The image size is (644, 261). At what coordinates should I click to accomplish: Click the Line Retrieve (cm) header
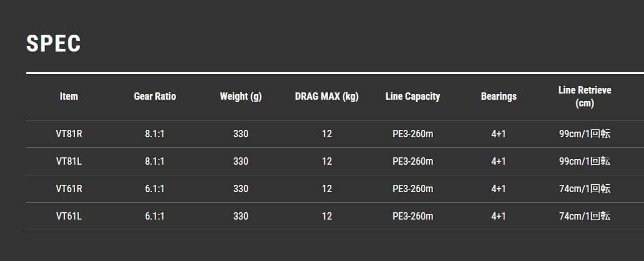(585, 96)
